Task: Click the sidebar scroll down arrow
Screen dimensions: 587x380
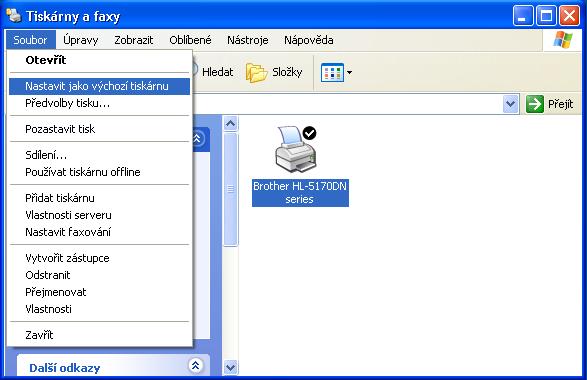Action: pos(231,367)
